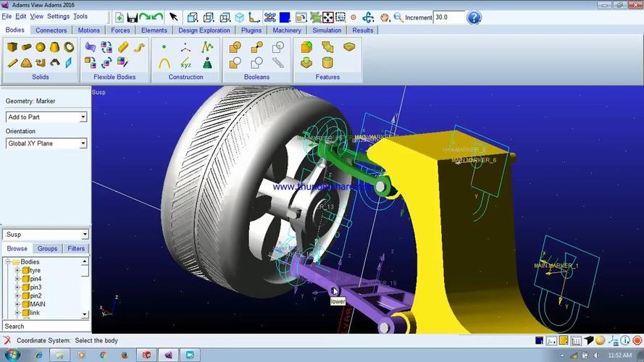Select the xyz Marker construction tool
The image size is (644, 362).
185,63
